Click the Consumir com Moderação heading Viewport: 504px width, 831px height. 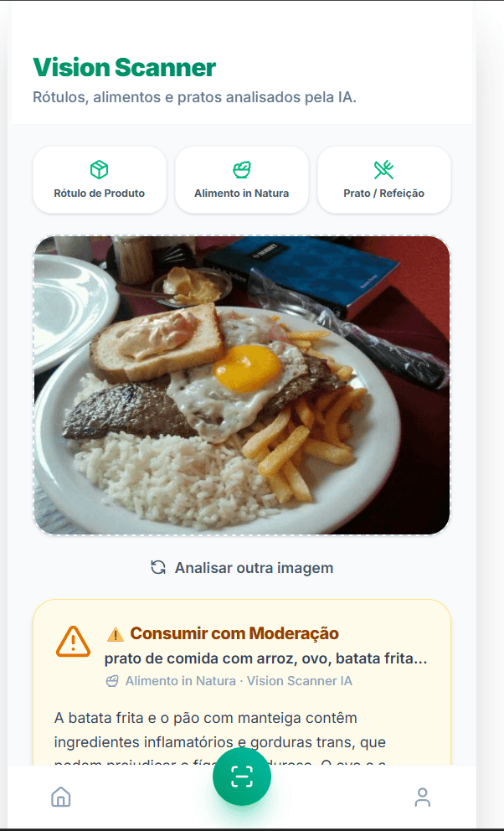coord(234,633)
